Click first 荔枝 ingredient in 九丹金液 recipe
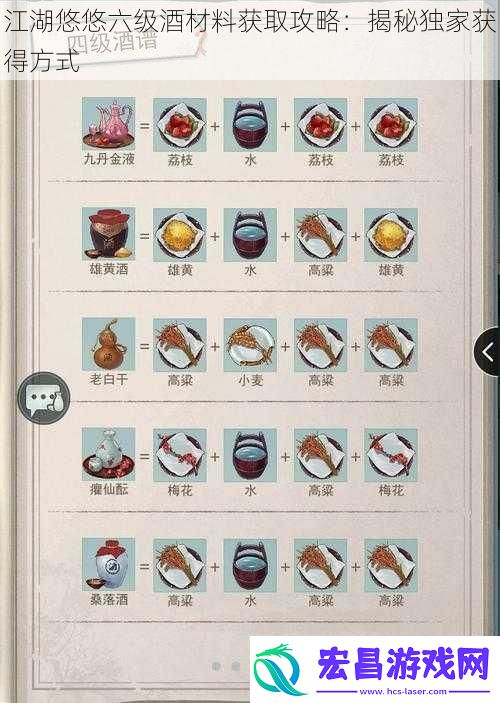Image resolution: width=500 pixels, height=703 pixels. (180, 125)
